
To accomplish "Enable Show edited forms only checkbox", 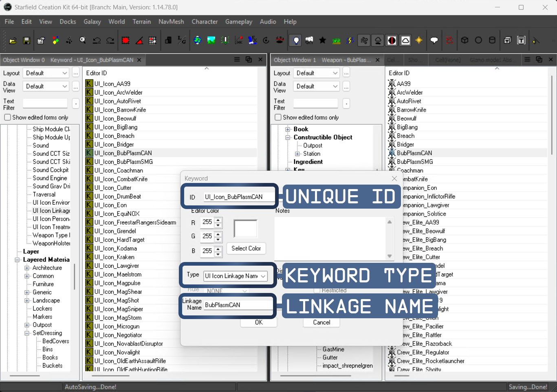I will 7,117.
